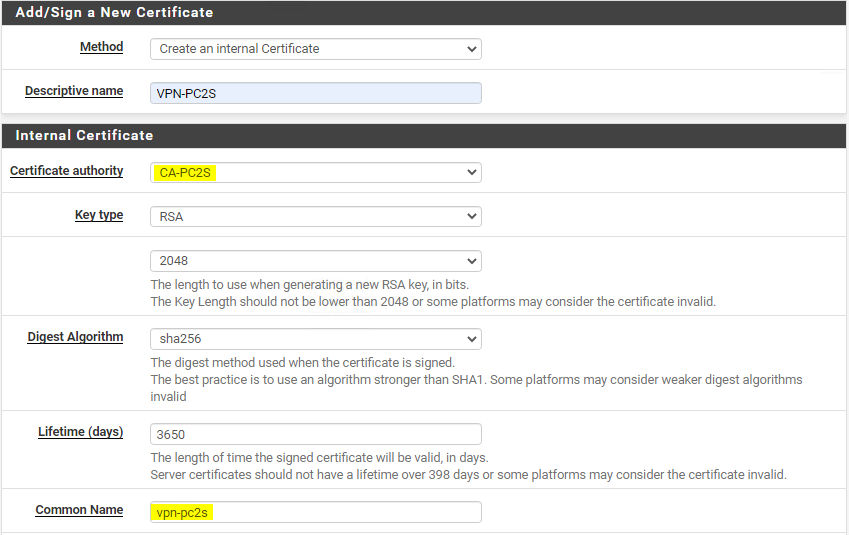Click the Descriptive name label
Image resolution: width=849 pixels, height=535 pixels.
point(74,91)
